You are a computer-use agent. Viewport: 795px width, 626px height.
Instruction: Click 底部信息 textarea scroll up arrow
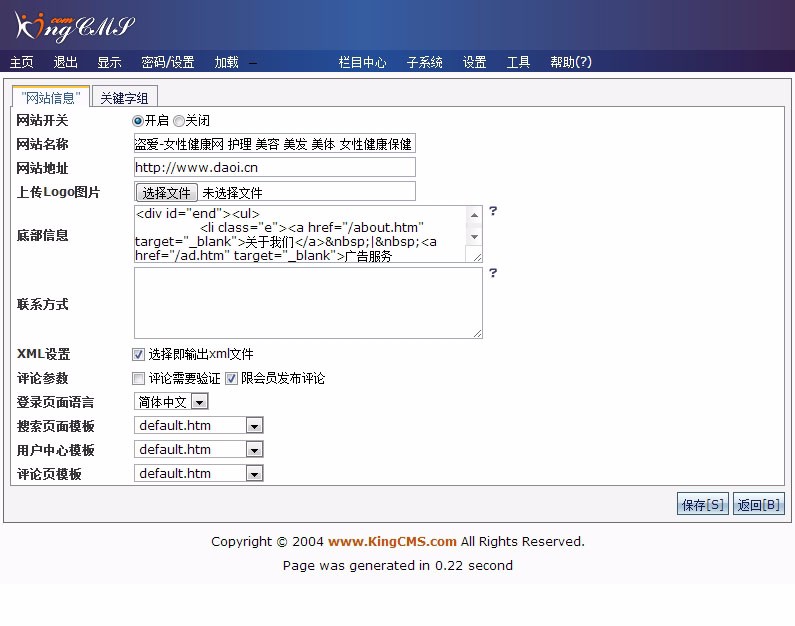[474, 215]
